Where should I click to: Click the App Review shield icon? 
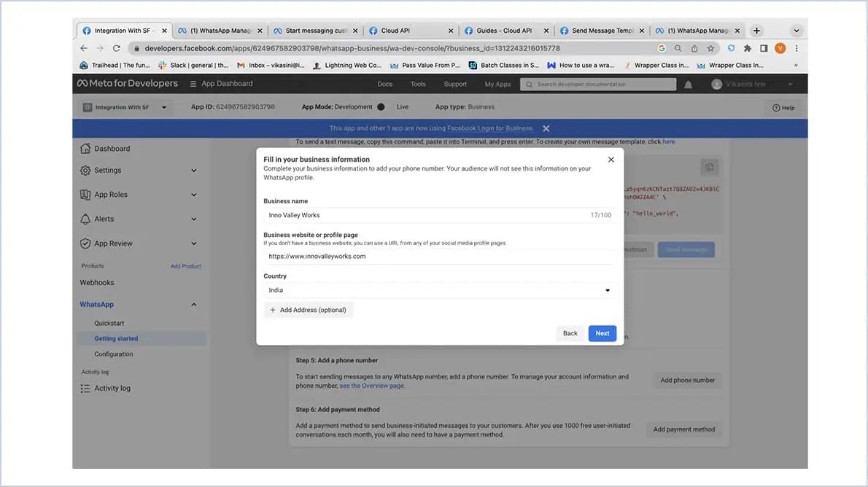point(85,243)
